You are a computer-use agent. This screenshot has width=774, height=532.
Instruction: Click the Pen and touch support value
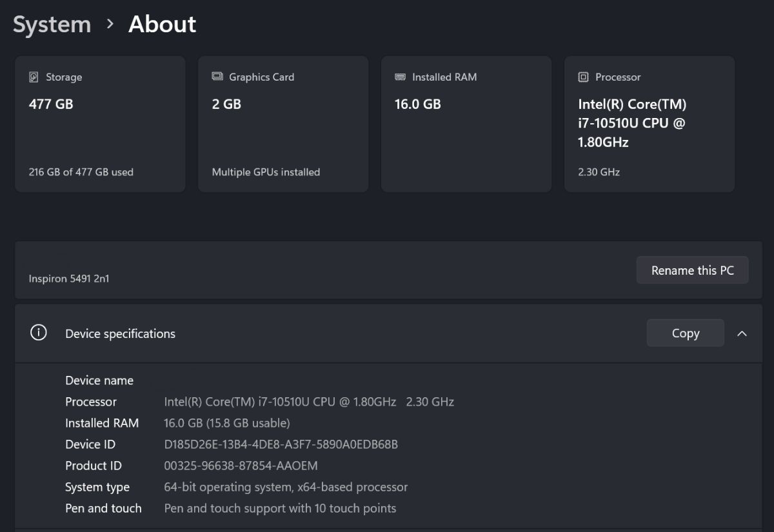(x=280, y=508)
